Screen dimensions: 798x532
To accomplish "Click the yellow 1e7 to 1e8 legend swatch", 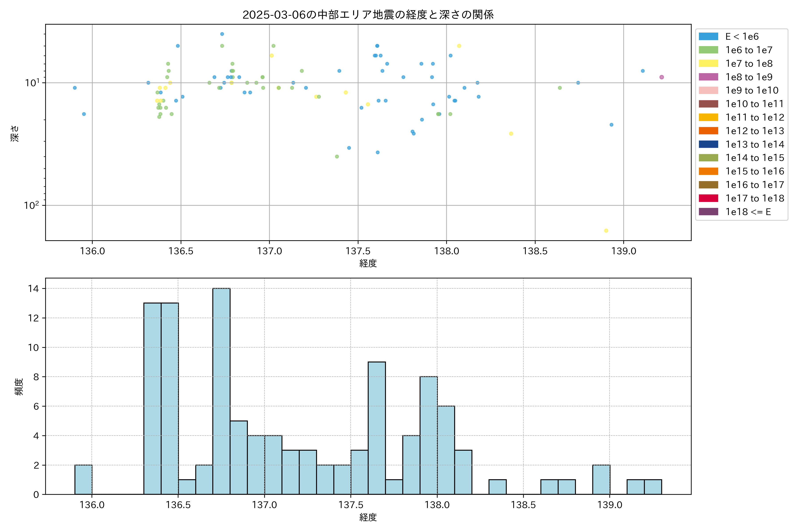I will coord(708,63).
